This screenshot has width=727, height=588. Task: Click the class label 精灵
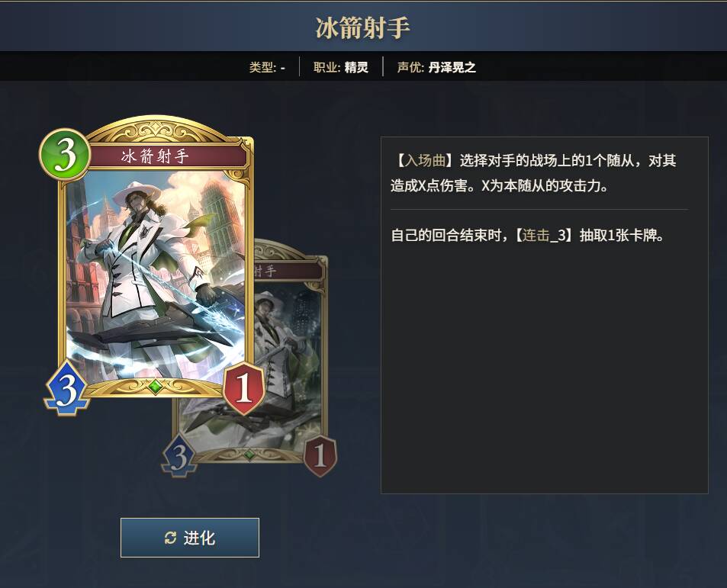point(356,67)
